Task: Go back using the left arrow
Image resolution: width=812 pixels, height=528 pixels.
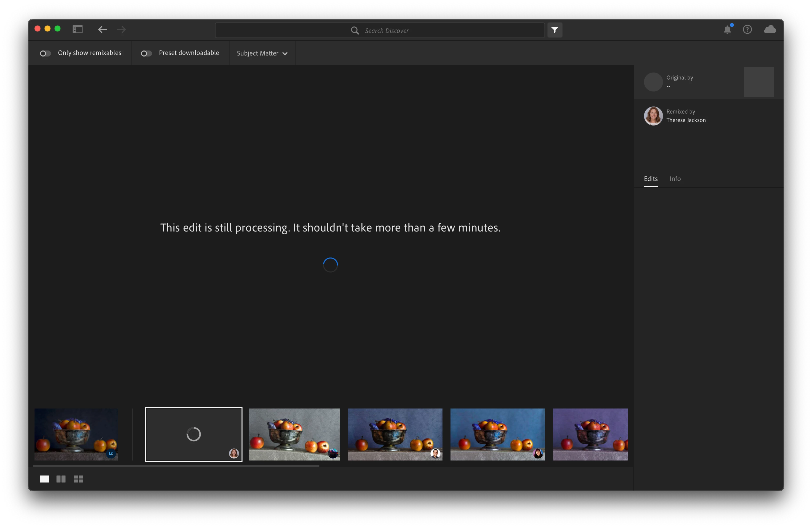Action: point(102,30)
